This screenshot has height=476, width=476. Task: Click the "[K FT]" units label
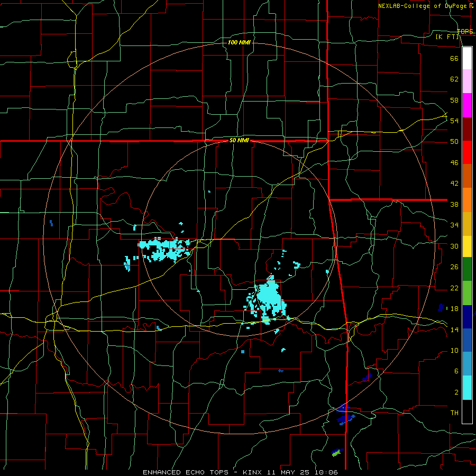447,36
